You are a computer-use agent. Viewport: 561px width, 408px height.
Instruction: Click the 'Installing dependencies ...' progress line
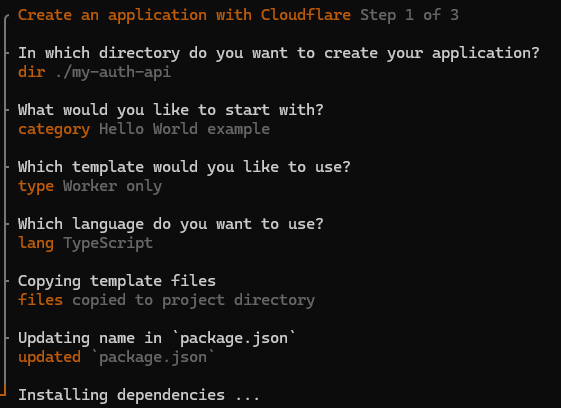point(138,395)
